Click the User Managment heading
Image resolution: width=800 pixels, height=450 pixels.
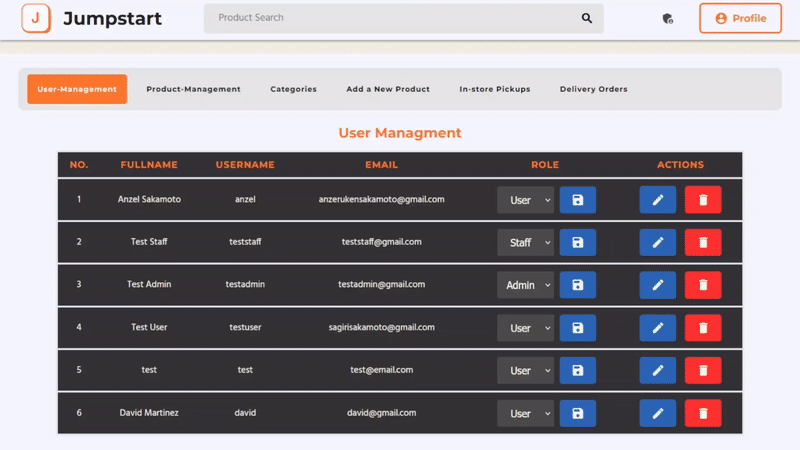point(400,133)
